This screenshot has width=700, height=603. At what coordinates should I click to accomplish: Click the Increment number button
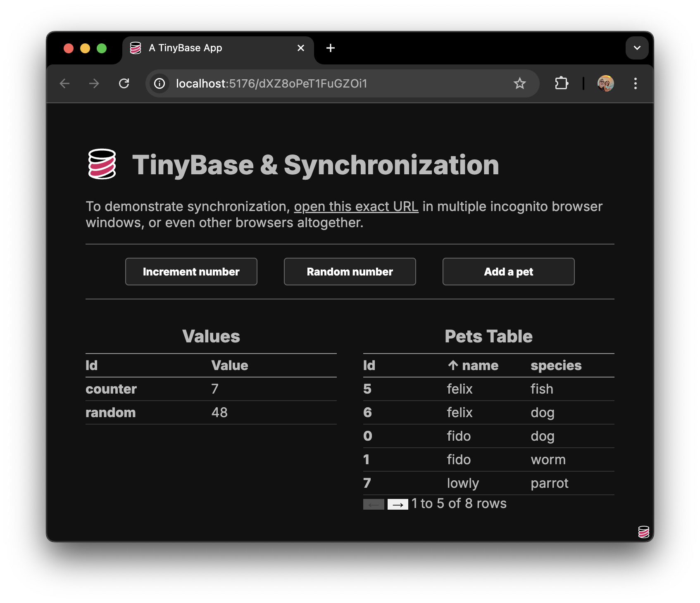point(191,272)
